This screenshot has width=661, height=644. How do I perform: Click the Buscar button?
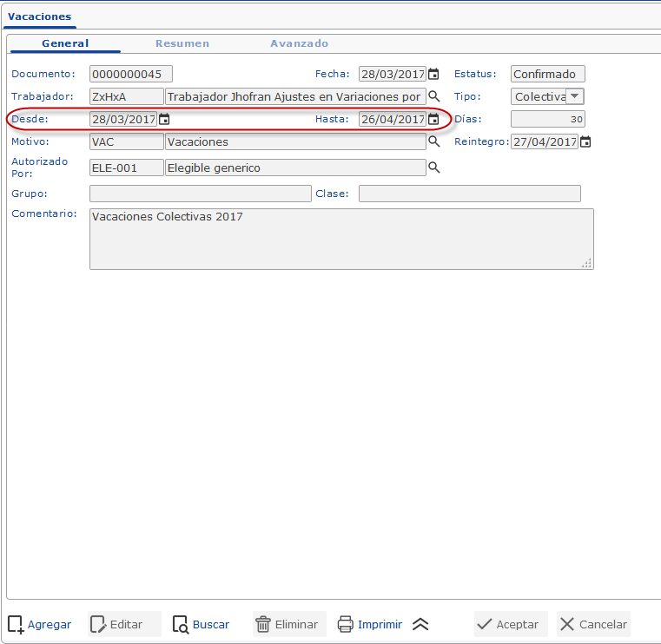[202, 624]
